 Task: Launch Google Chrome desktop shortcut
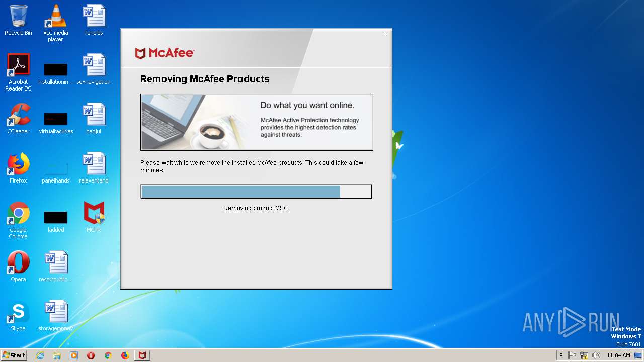18,220
